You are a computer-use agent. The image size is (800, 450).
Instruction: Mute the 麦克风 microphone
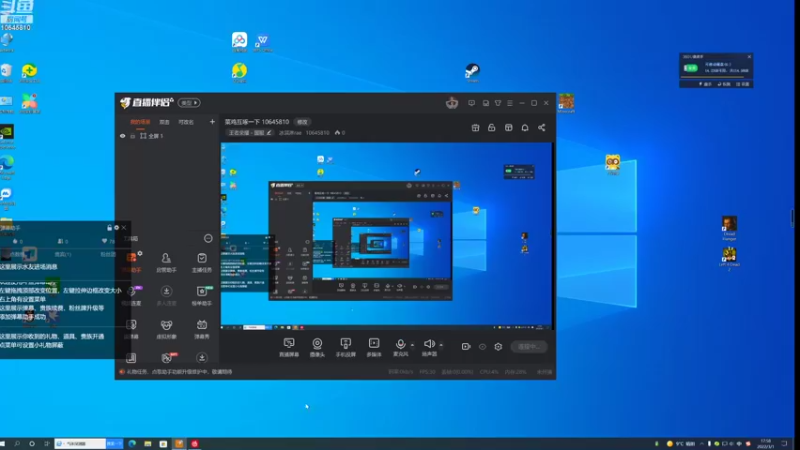401,347
